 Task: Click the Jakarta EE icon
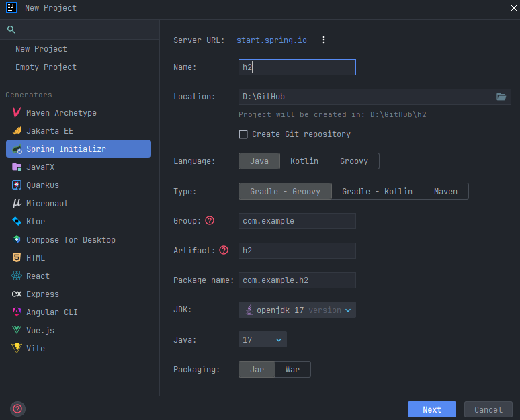pyautogui.click(x=17, y=131)
